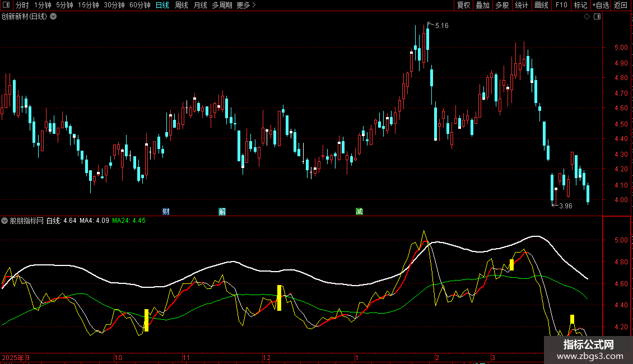Screen dimensions: 633x364
Task: Select the 1分钟 period
Action: point(43,5)
